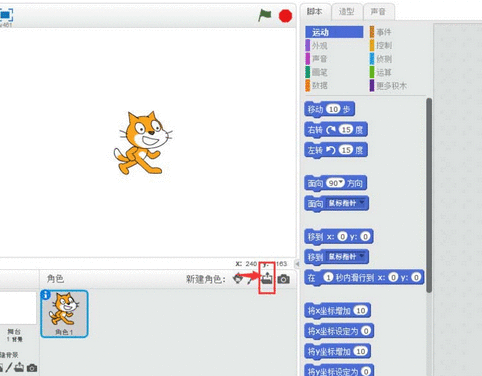Edit the 15 value in 右转 block
The image size is (482, 376).
click(346, 130)
